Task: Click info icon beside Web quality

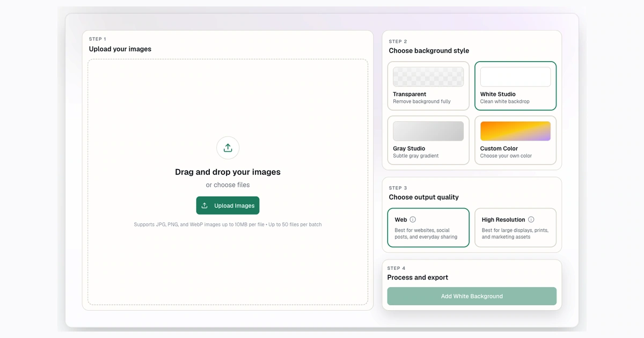Action: [x=413, y=219]
